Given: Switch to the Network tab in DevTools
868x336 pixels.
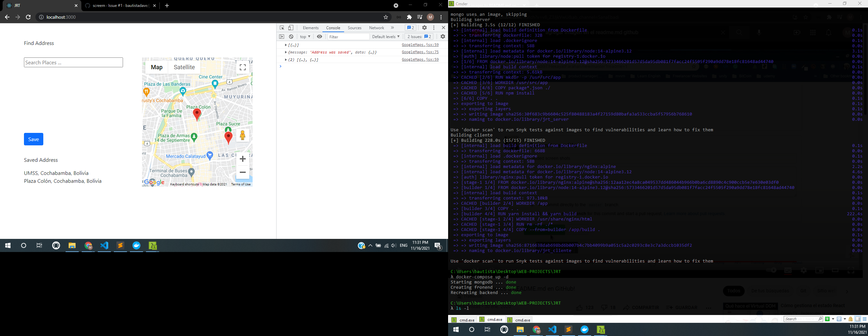Looking at the screenshot, I should [376, 28].
